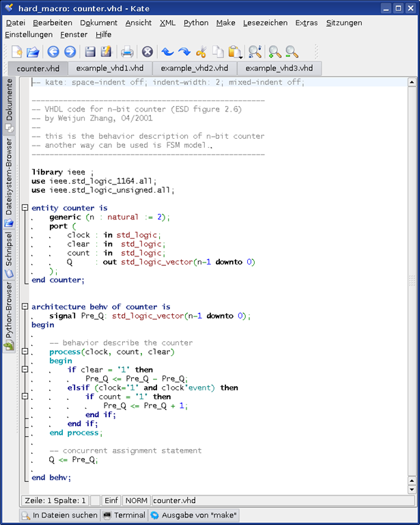The image size is (420, 525).
Task: Collapse the 'architecture behv' fold marker
Action: click(x=25, y=307)
